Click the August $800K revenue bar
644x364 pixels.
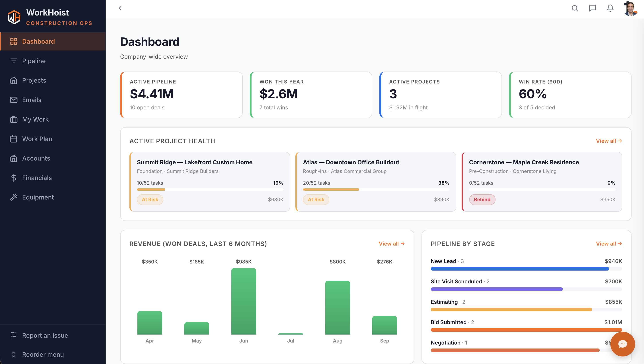tap(338, 308)
